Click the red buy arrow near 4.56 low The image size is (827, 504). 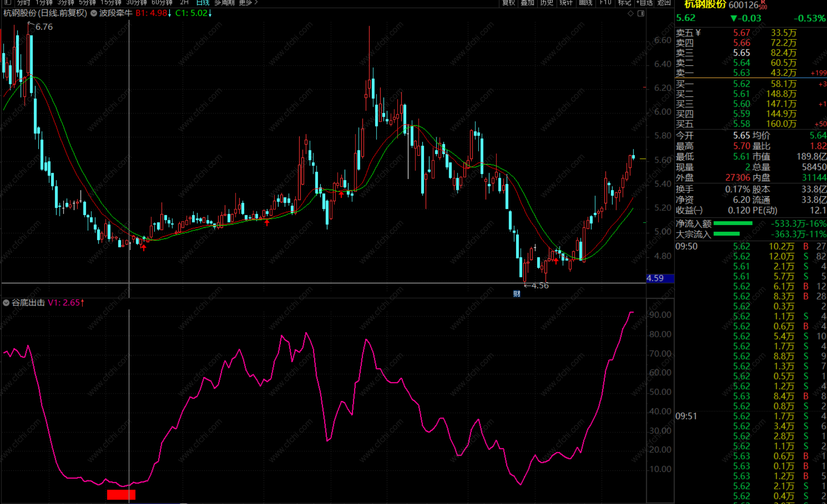(x=556, y=261)
